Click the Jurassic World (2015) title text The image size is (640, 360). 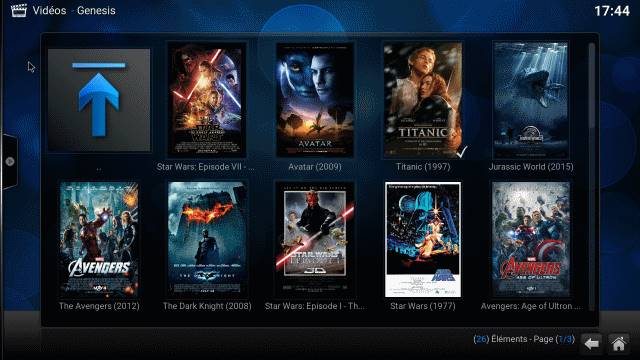[531, 167]
